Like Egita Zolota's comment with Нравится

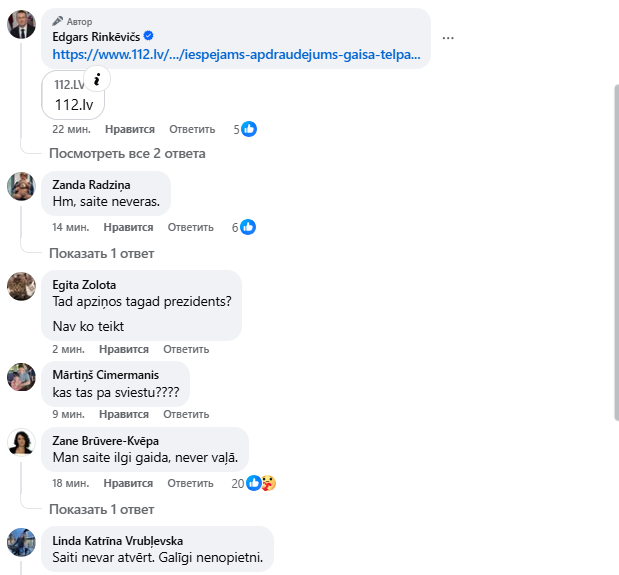pos(125,349)
